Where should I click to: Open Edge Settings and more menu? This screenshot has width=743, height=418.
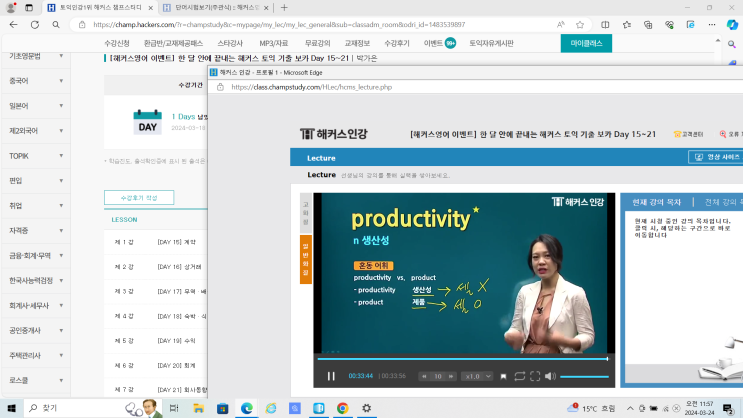click(x=712, y=25)
